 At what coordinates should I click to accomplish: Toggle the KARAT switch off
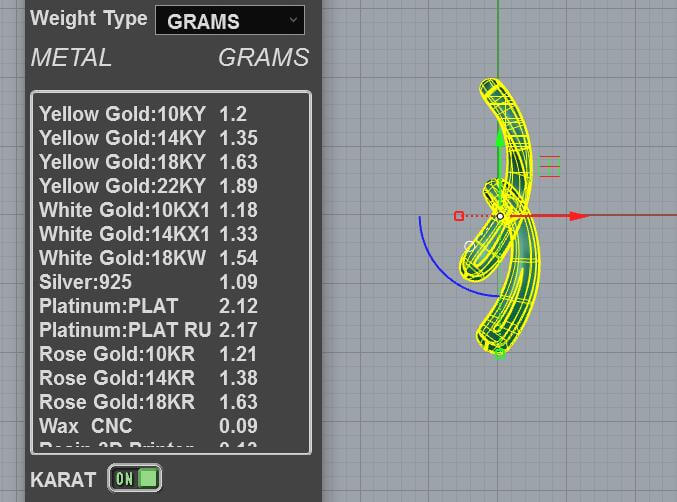[135, 478]
